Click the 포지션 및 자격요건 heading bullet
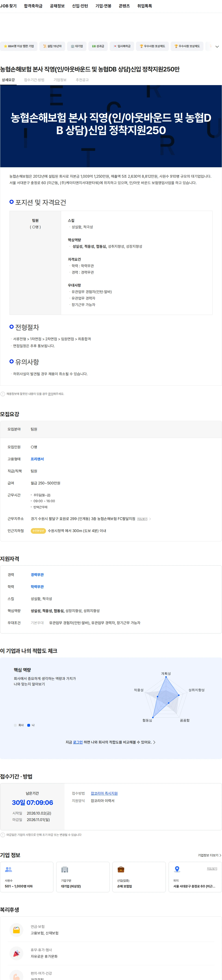 11,202
